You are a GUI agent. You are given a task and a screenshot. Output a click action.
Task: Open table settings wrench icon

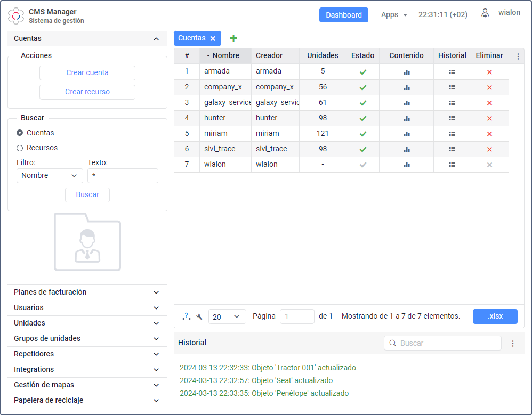[x=199, y=316]
